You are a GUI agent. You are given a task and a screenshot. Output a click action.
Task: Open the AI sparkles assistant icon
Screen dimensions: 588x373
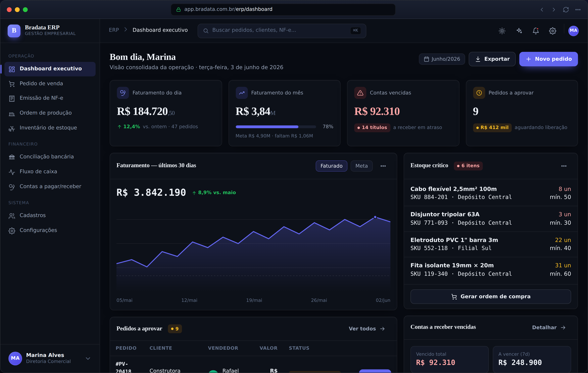click(x=519, y=31)
